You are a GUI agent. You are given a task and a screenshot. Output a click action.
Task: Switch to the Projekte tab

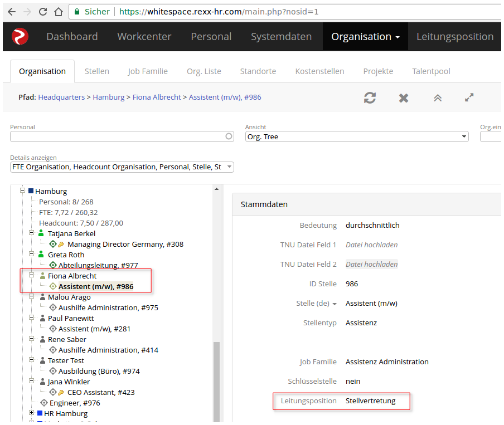click(x=378, y=71)
